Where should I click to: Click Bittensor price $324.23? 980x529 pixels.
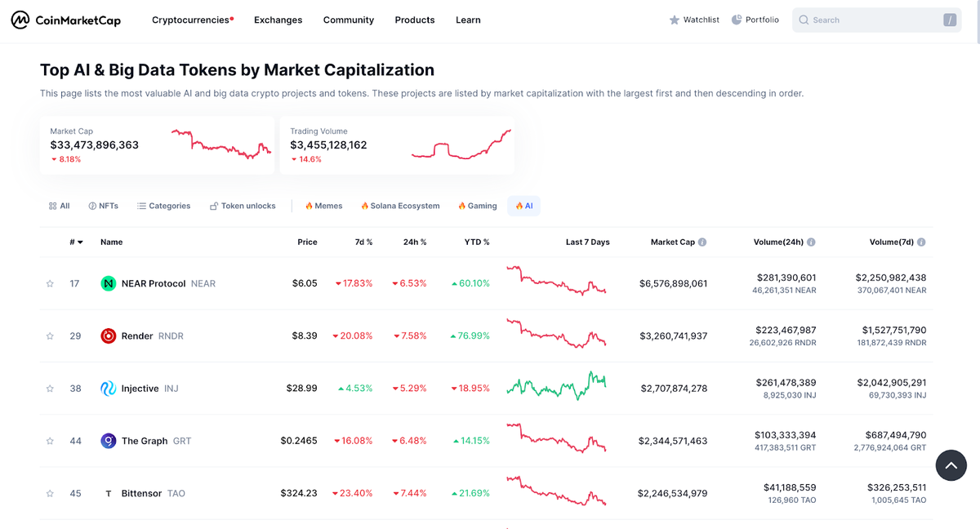tap(299, 493)
